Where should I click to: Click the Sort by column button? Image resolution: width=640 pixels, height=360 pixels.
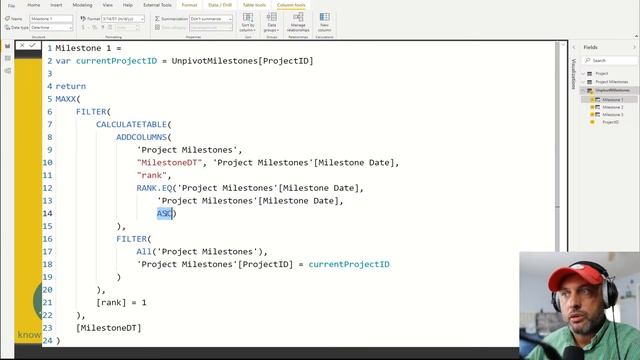point(248,22)
